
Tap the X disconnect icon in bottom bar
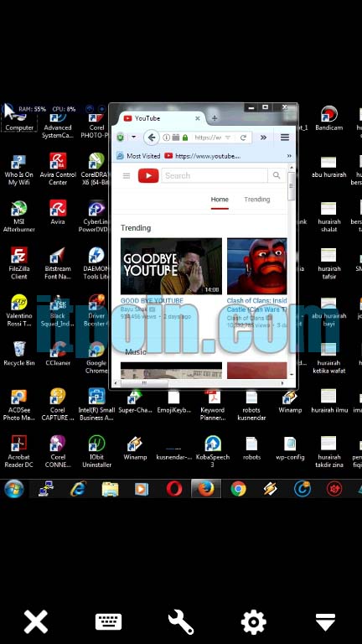pyautogui.click(x=36, y=622)
